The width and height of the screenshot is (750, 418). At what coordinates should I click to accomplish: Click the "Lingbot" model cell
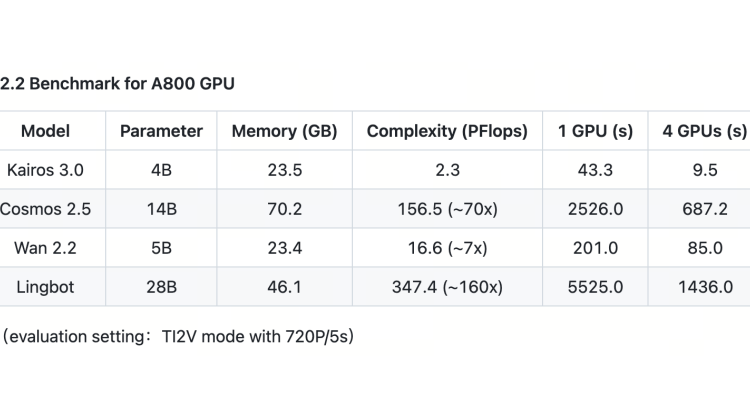[45, 287]
